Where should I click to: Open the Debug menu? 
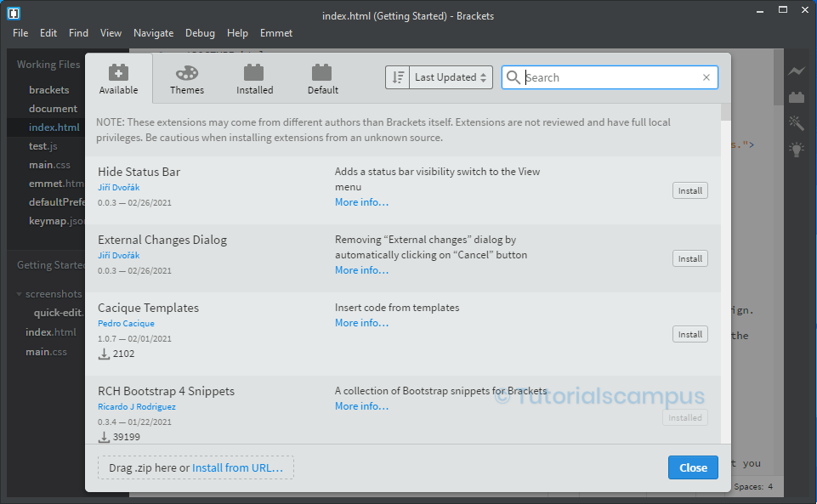coord(200,32)
